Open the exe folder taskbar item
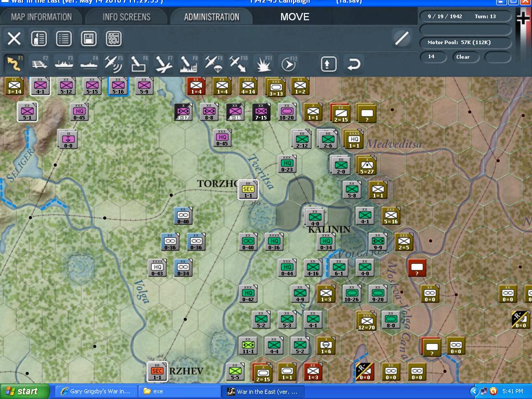The height and width of the screenshot is (399, 532). pyautogui.click(x=179, y=391)
